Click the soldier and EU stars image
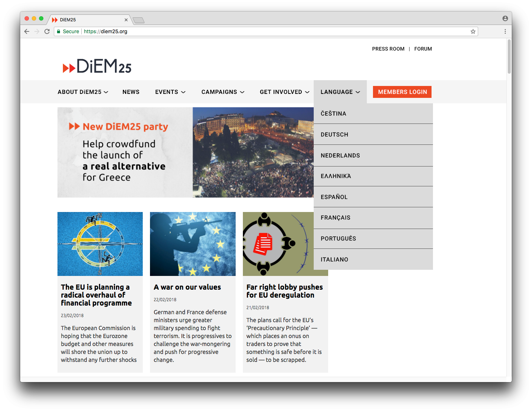532x411 pixels. point(193,244)
